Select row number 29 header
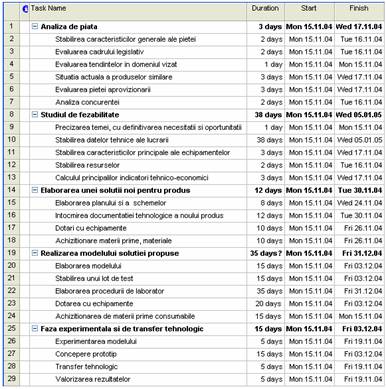The image size is (386, 389). (12, 379)
